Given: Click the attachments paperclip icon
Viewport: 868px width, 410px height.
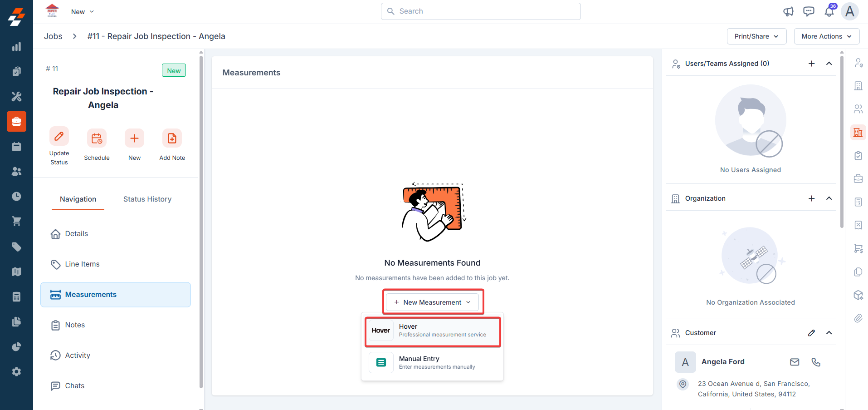Looking at the screenshot, I should (858, 318).
